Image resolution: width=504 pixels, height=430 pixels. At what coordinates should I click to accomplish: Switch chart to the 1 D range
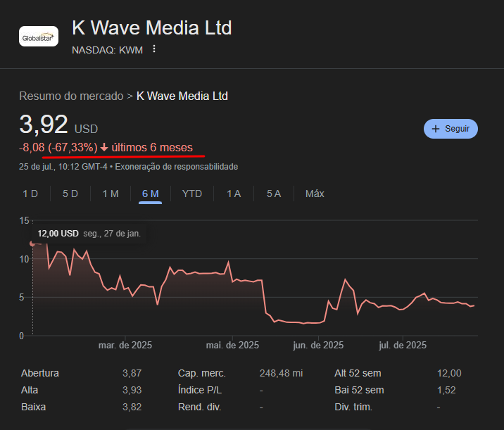click(x=30, y=194)
